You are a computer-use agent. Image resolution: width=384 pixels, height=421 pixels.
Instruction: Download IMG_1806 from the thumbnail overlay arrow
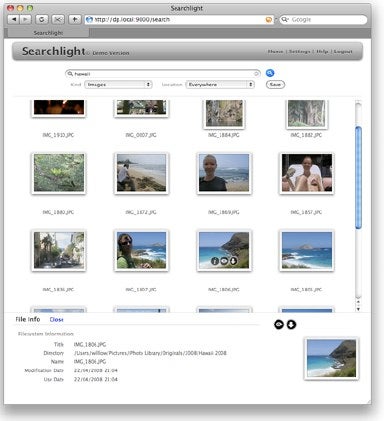click(233, 261)
